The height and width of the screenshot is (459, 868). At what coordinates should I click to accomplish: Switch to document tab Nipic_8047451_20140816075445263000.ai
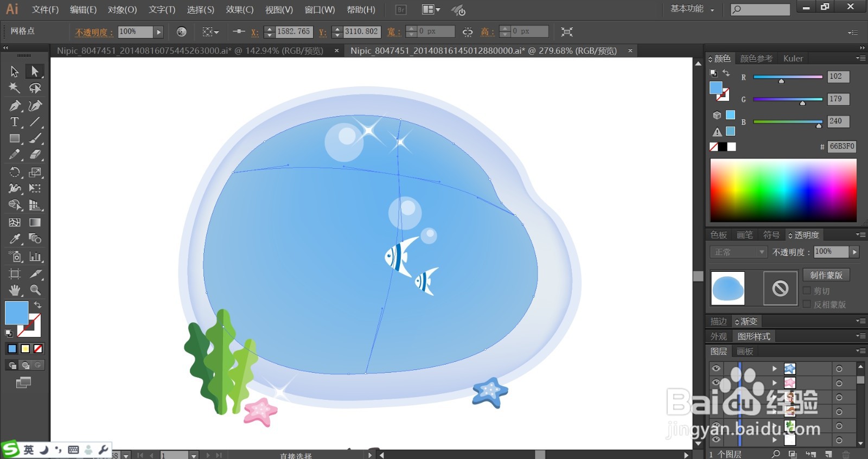coord(190,50)
